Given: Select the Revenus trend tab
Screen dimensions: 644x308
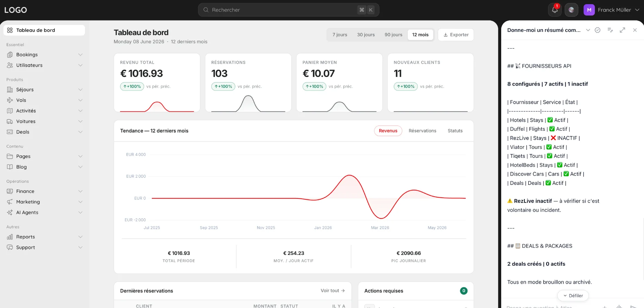Looking at the screenshot, I should click(388, 131).
